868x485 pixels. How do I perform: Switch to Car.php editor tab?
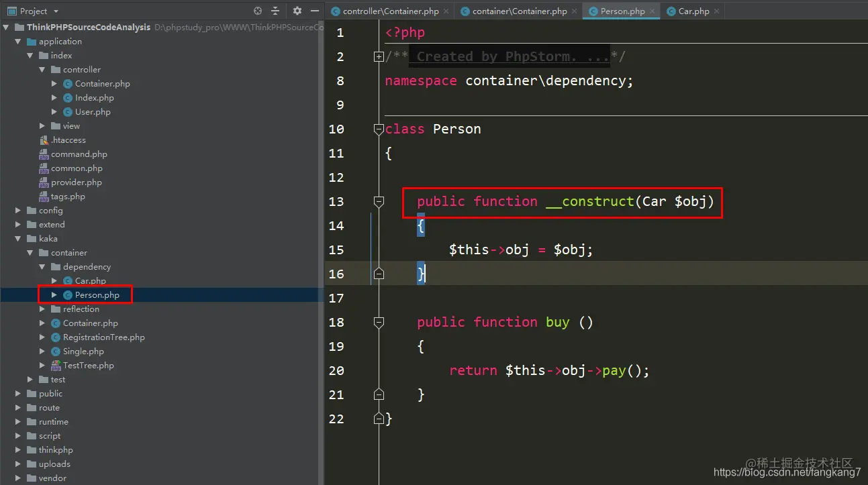(694, 11)
